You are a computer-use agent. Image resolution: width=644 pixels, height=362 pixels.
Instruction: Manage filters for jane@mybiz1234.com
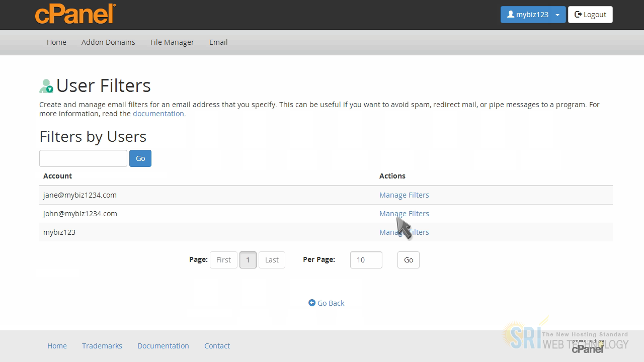(404, 195)
